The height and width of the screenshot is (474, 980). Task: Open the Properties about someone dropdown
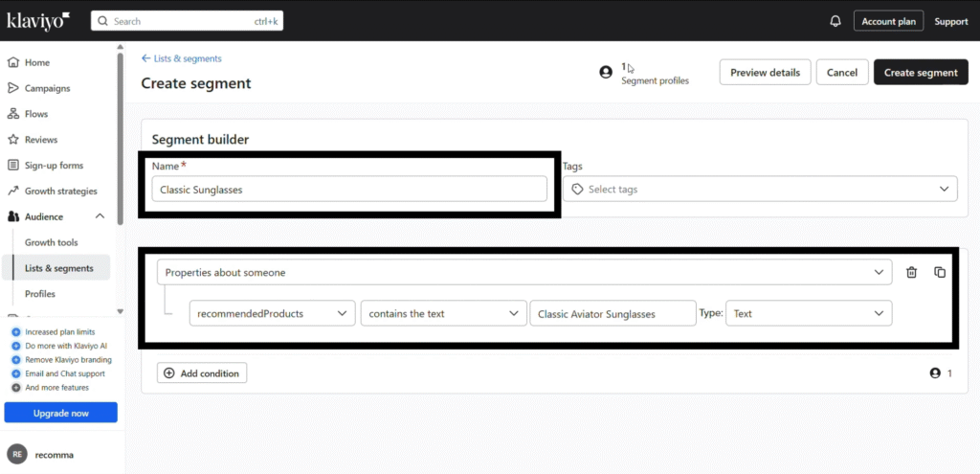tap(523, 273)
